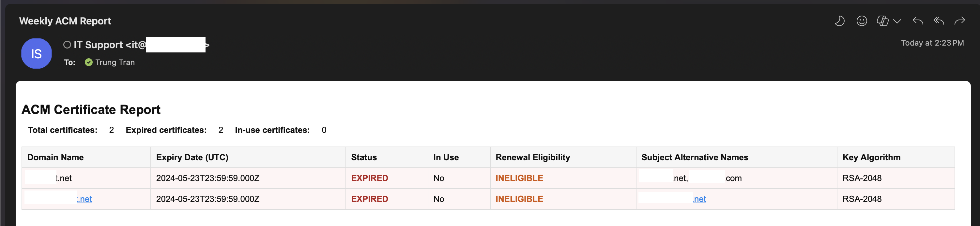
Task: Click the Today at 2:23 PM timestamp
Action: (x=932, y=43)
